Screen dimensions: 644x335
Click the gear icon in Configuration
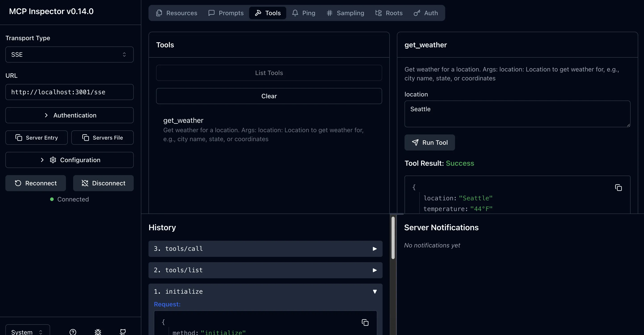click(x=53, y=160)
